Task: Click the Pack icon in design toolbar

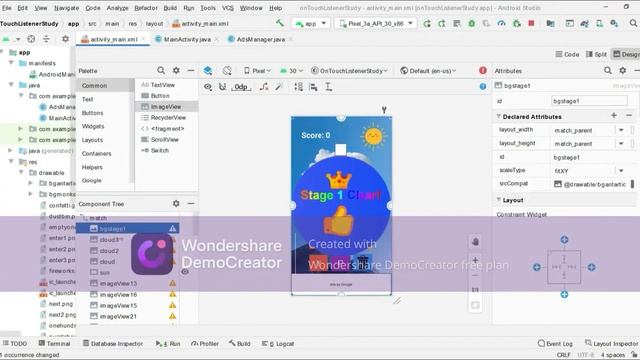Action: pyautogui.click(x=298, y=87)
